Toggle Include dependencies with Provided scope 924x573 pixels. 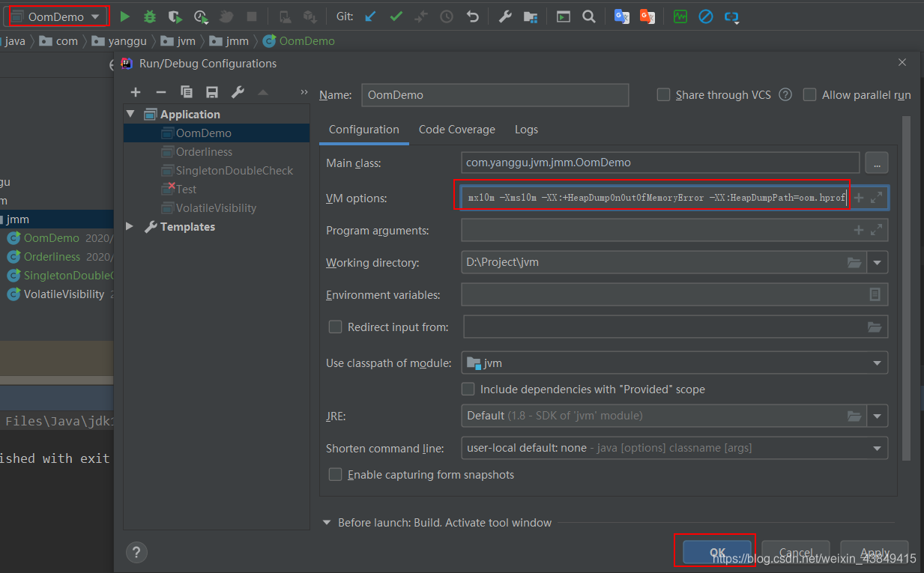[468, 389]
